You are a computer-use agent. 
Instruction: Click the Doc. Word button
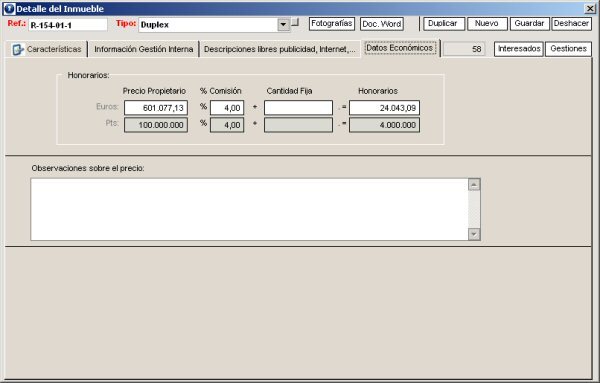(382, 24)
